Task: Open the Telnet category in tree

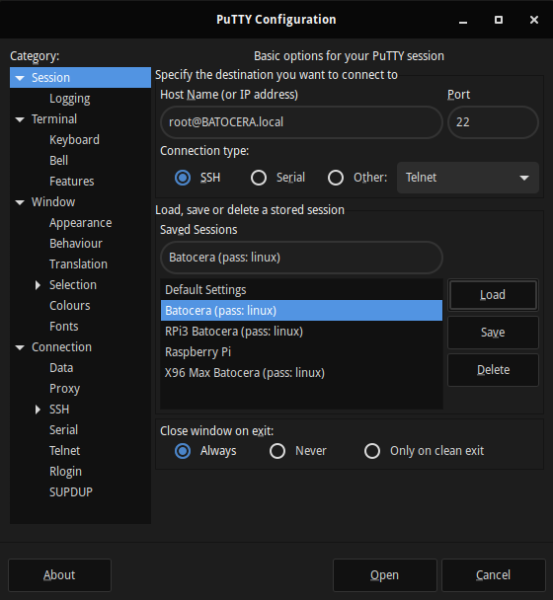Action: click(65, 450)
